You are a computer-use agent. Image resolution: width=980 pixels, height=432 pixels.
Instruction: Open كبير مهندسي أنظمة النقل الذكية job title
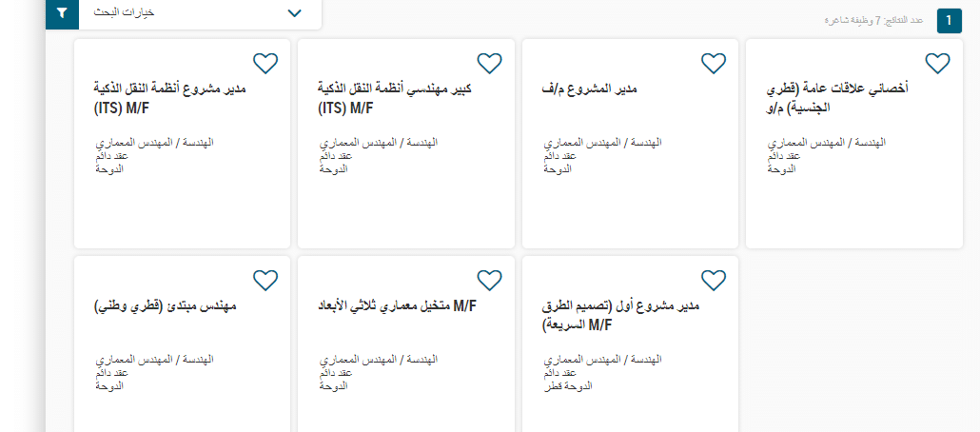pos(395,98)
